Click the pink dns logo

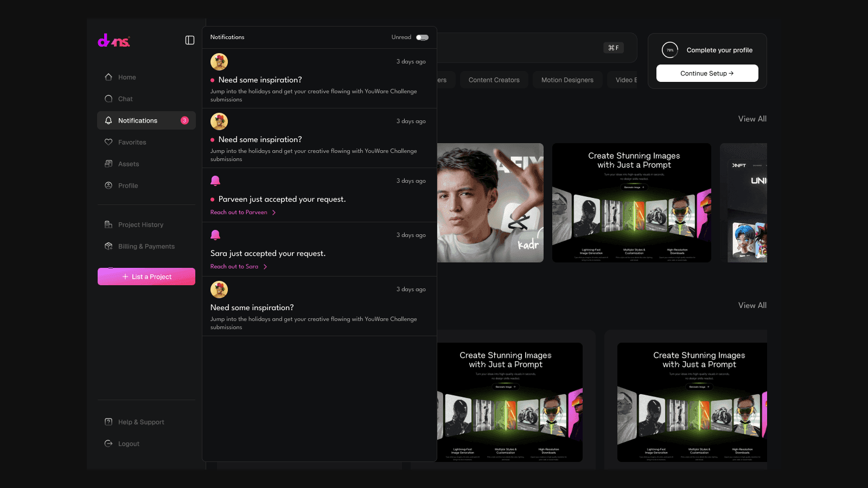click(x=114, y=41)
